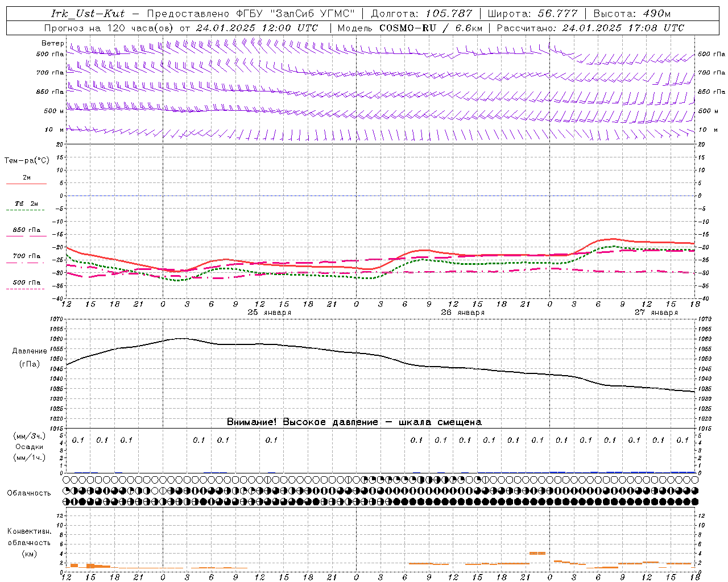Click the 850 гПа entry in the temperature legend
Image resolution: width=728 pixels, height=582 pixels.
coord(26,230)
